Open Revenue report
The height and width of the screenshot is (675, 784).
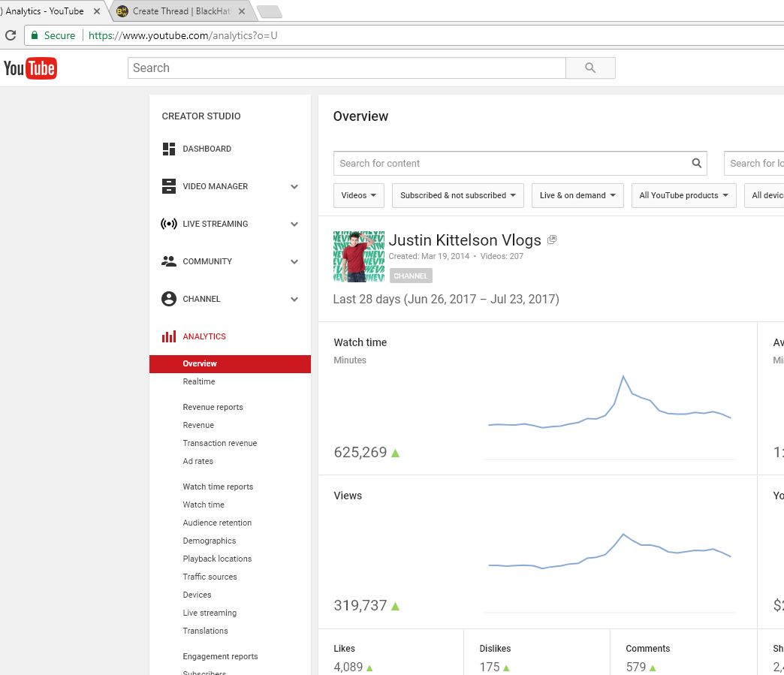coord(198,425)
